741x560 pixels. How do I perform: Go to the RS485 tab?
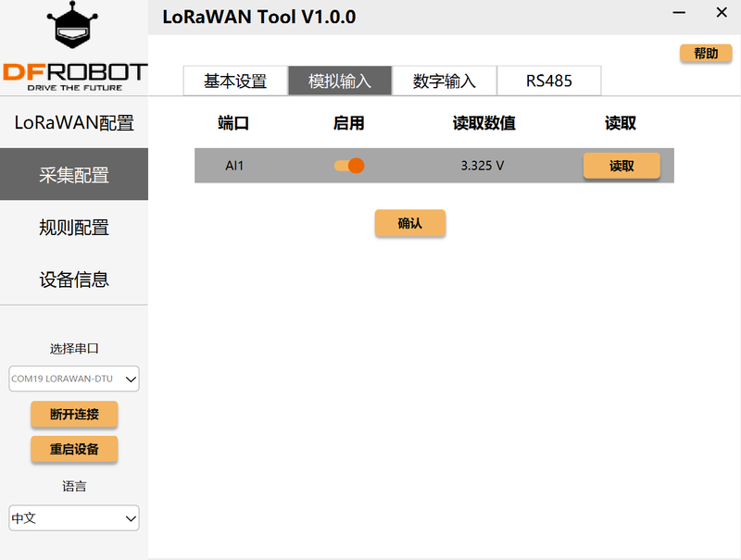[549, 81]
